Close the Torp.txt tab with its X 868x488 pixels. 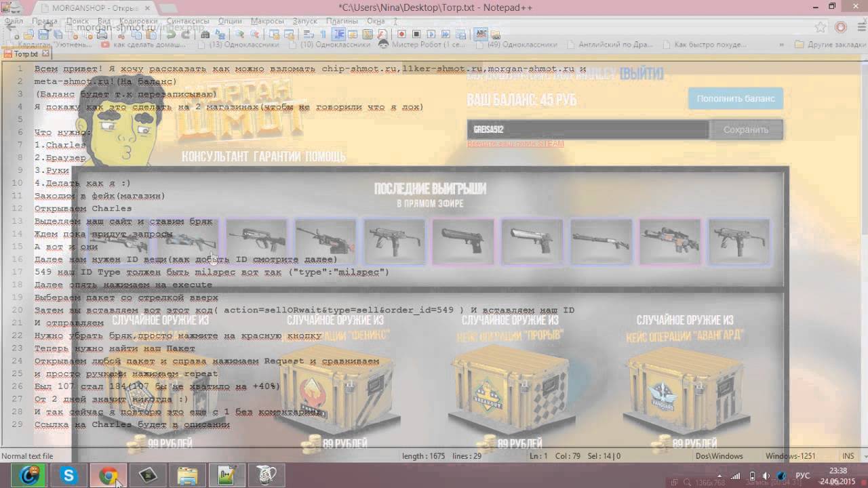click(x=44, y=54)
